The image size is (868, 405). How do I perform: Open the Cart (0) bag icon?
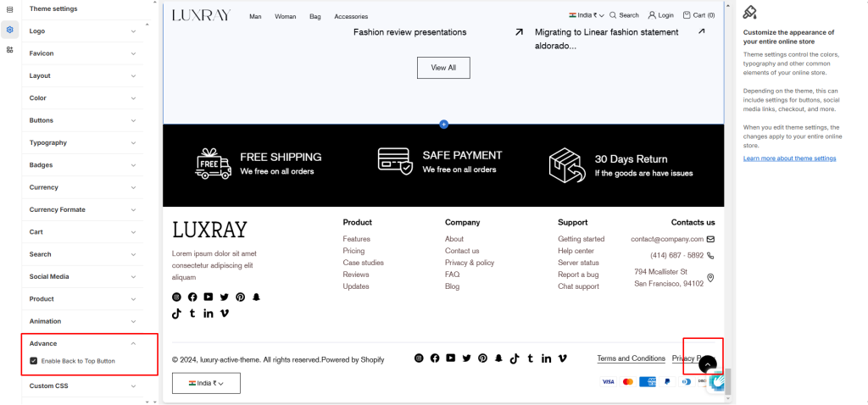pos(687,15)
